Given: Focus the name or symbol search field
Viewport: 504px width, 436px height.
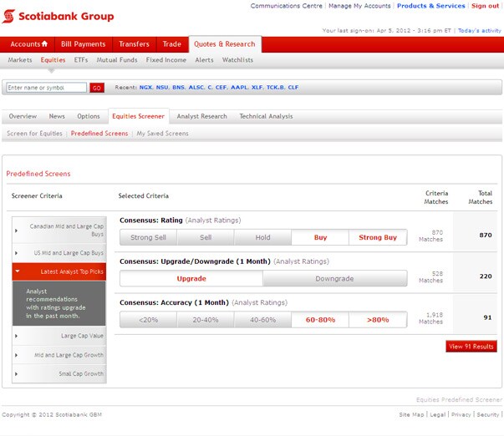Looking at the screenshot, I should coord(46,88).
